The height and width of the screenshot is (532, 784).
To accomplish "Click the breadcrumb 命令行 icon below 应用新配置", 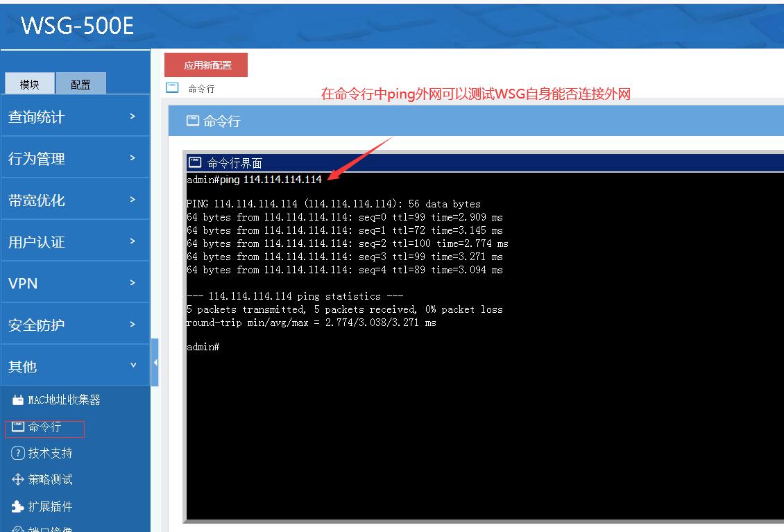I will [173, 88].
